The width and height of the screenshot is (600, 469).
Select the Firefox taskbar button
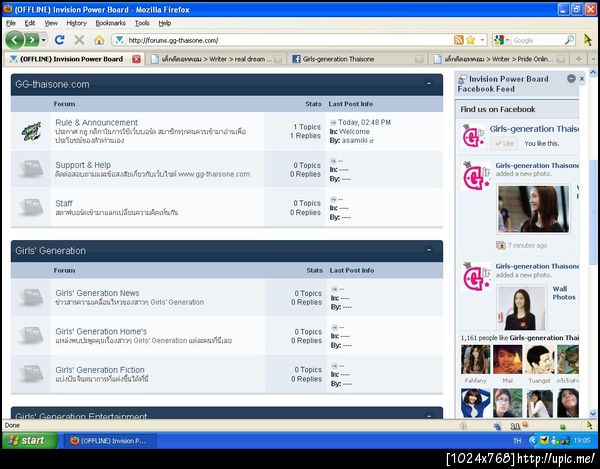[110, 441]
